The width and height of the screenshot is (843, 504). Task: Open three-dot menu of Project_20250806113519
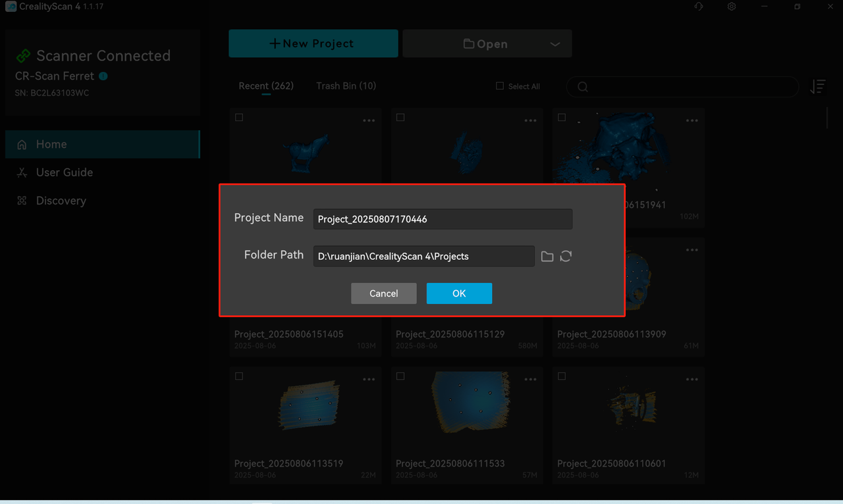(x=369, y=380)
